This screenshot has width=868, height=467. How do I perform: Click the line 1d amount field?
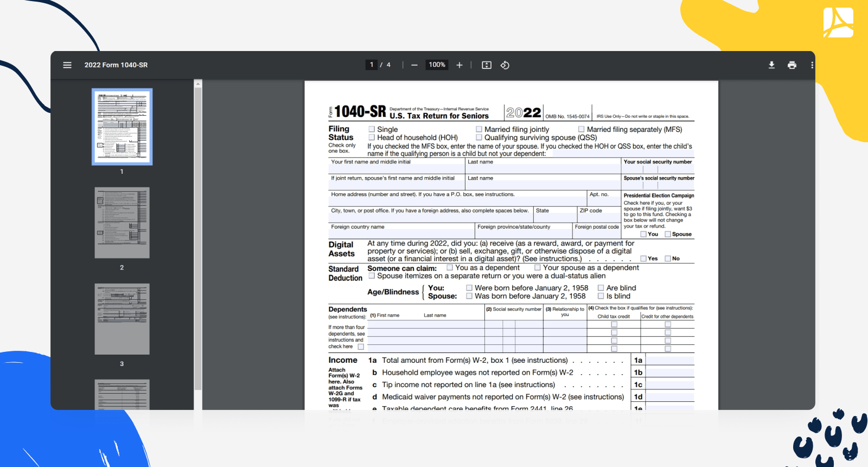[670, 397]
